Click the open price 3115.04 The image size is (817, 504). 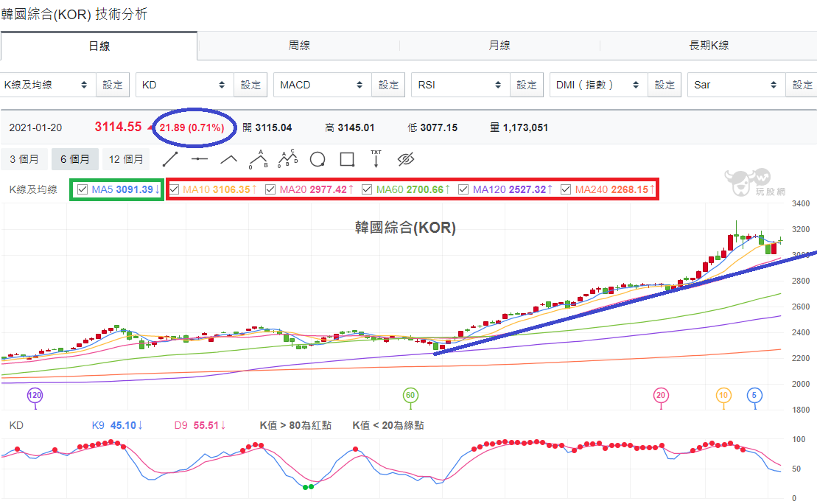tap(273, 127)
